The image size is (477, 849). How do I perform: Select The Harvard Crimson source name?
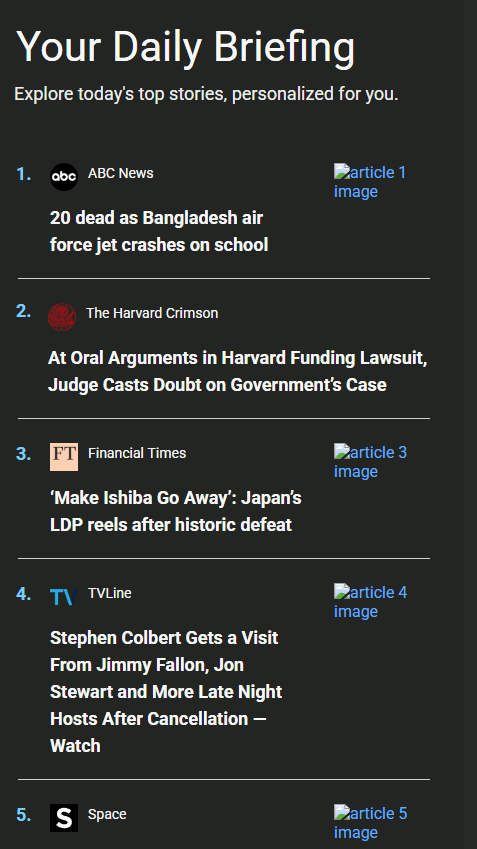(x=152, y=313)
